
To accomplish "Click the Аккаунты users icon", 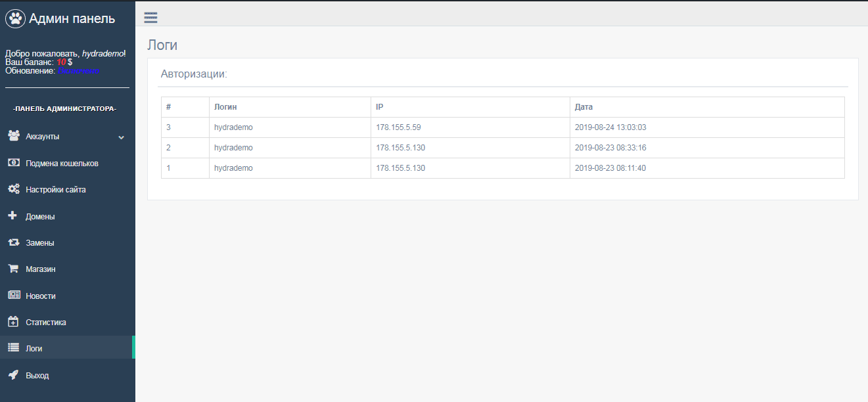I will coord(13,136).
